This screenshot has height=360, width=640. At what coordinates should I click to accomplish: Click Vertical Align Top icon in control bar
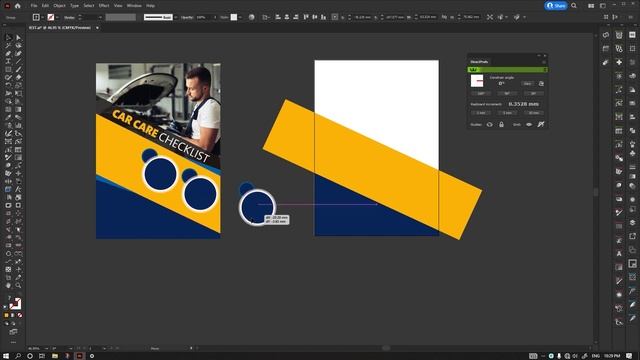point(306,17)
